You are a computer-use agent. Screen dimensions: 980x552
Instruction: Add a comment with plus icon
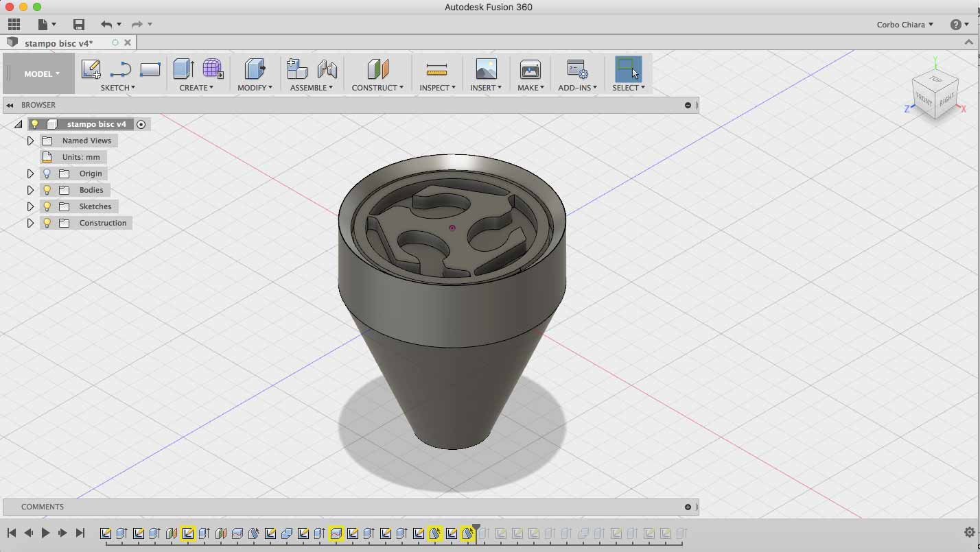[x=688, y=507]
